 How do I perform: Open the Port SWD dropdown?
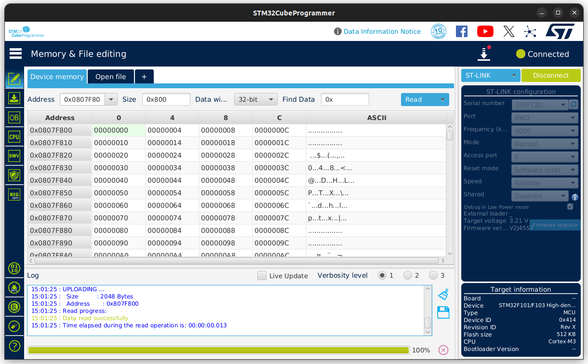pyautogui.click(x=544, y=118)
